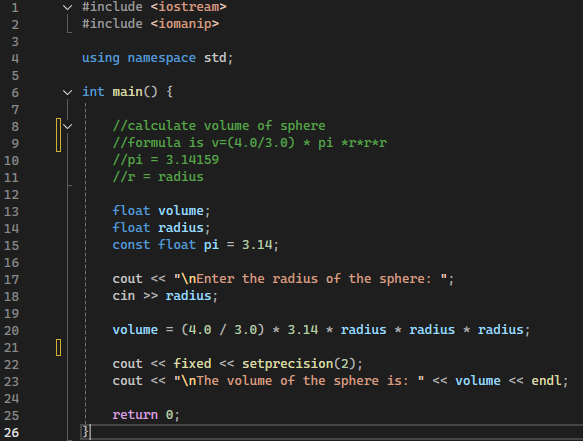The width and height of the screenshot is (583, 441).
Task: Click '<iomanip>' in the include line
Action: click(x=185, y=24)
